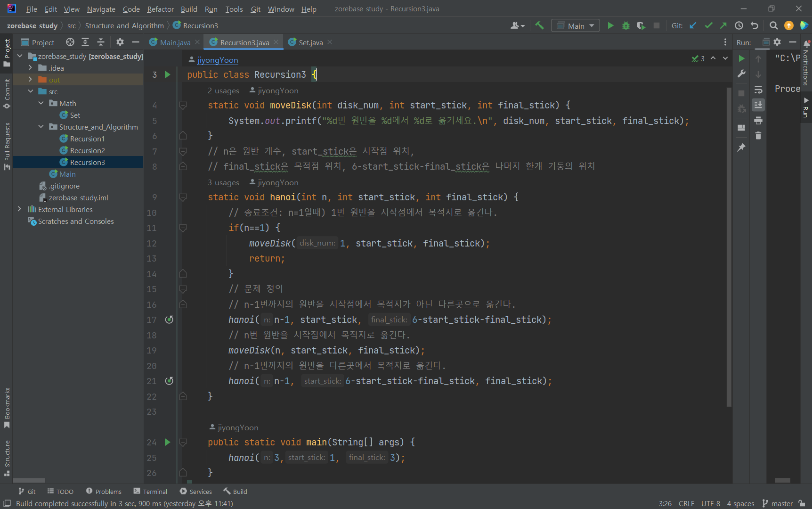Toggle soft-wrap in the Run console
The height and width of the screenshot is (509, 812).
(758, 90)
